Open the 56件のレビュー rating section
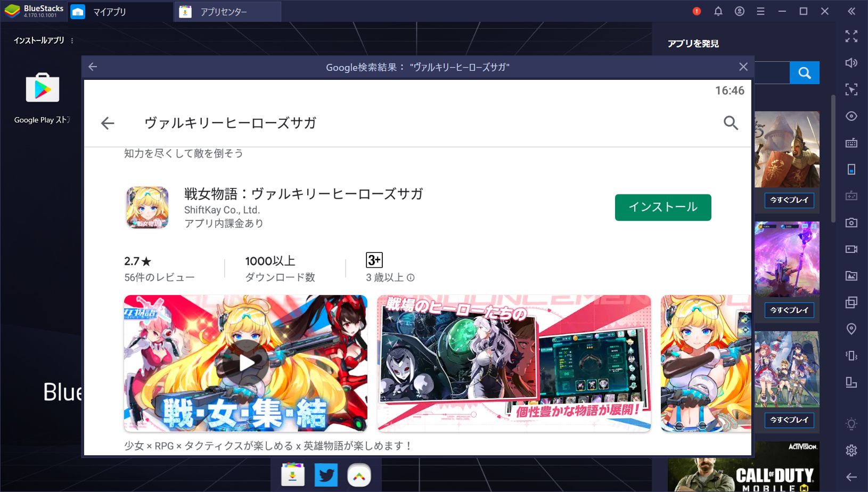 tap(159, 269)
